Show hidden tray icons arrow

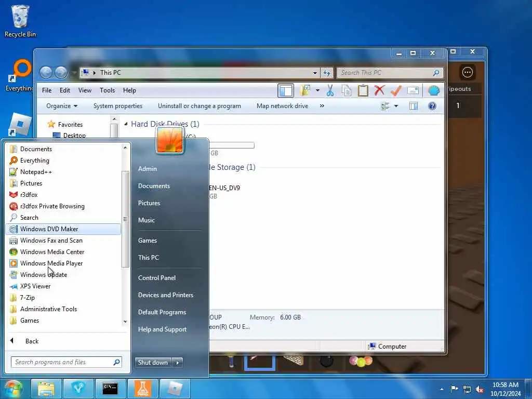(x=442, y=389)
